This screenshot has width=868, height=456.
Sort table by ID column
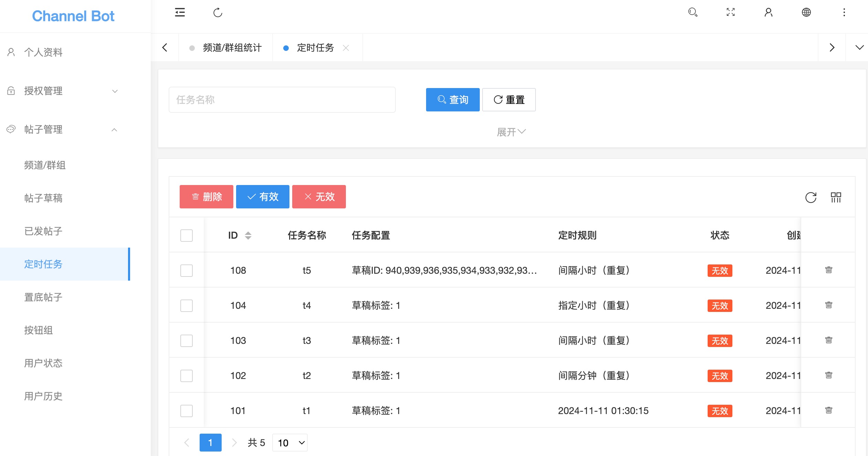pos(248,235)
